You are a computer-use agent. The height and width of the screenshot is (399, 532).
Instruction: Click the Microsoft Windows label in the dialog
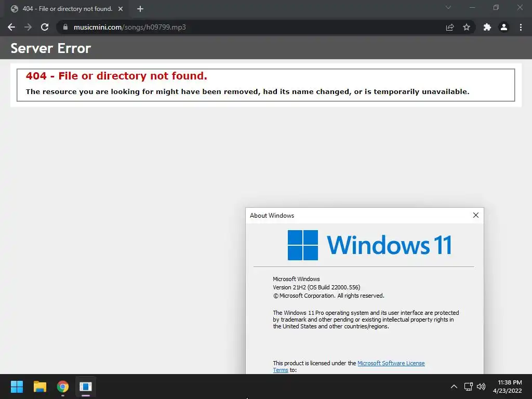point(296,279)
